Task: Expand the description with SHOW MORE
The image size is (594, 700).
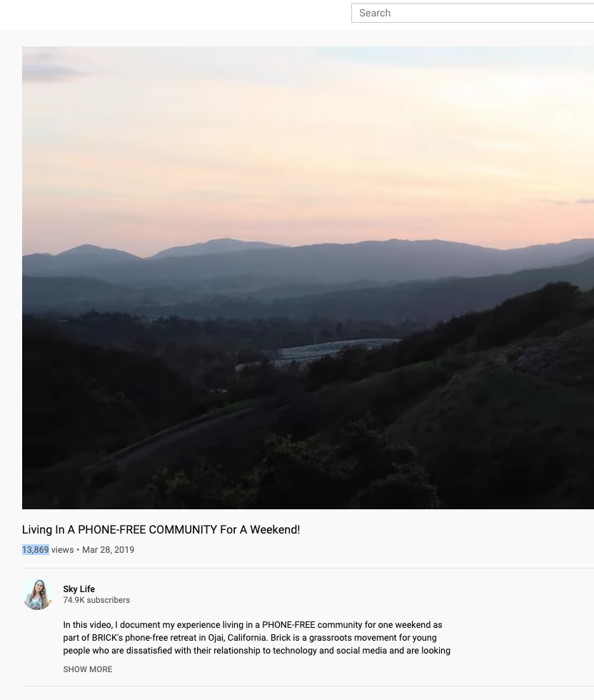Action: [88, 669]
